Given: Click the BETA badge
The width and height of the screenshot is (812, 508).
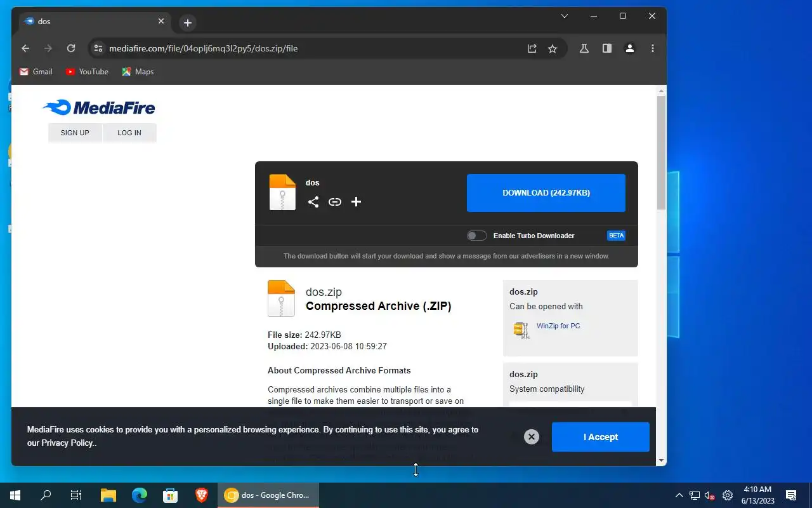Looking at the screenshot, I should pos(616,236).
